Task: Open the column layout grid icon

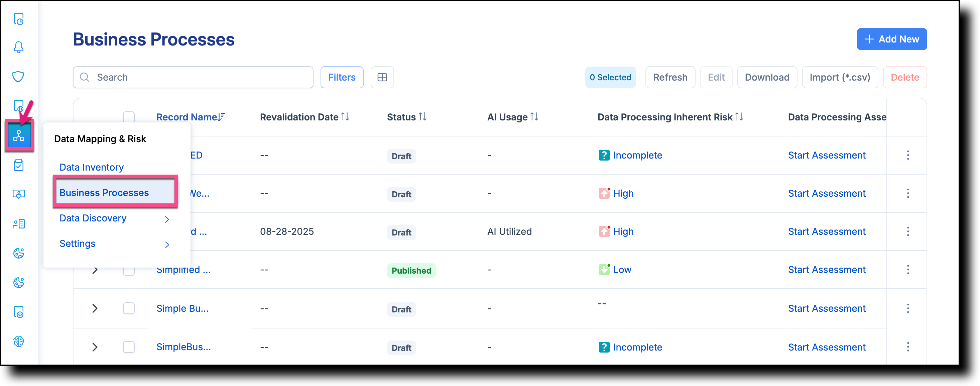Action: tap(382, 77)
